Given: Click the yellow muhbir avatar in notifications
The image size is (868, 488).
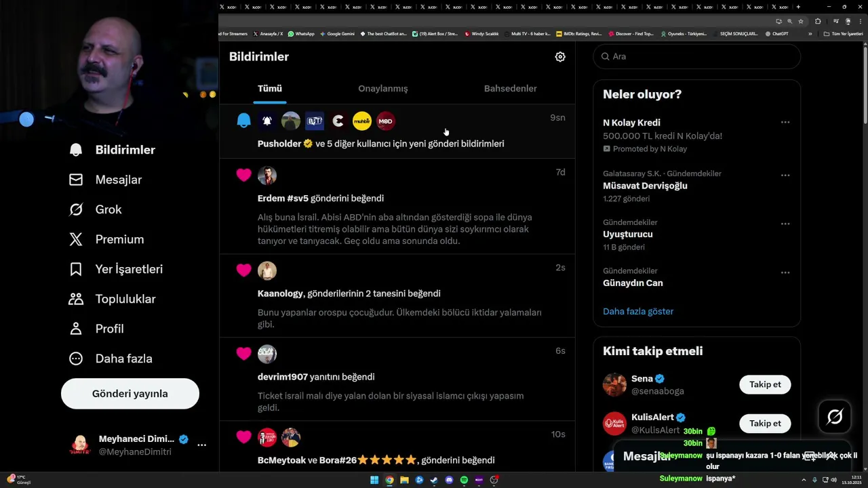Looking at the screenshot, I should [x=362, y=121].
